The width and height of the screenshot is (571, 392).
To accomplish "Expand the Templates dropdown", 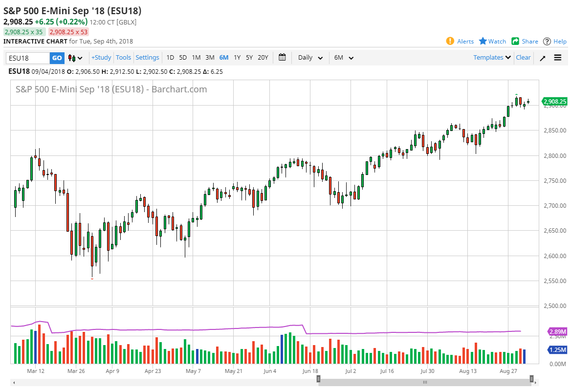I will coord(491,57).
